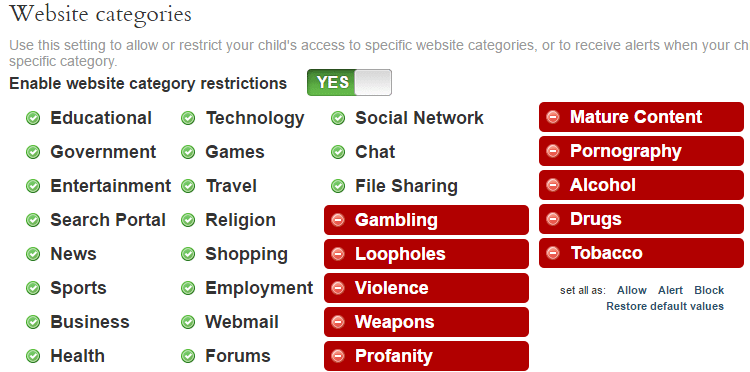
Task: Select the Search Portal category
Action: point(108,220)
